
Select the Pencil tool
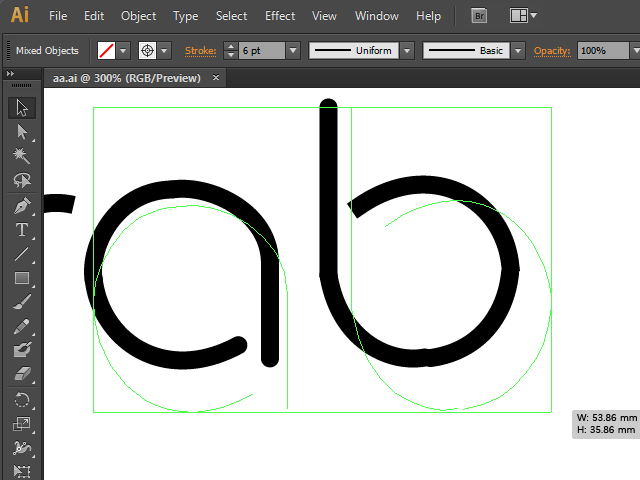click(x=22, y=326)
